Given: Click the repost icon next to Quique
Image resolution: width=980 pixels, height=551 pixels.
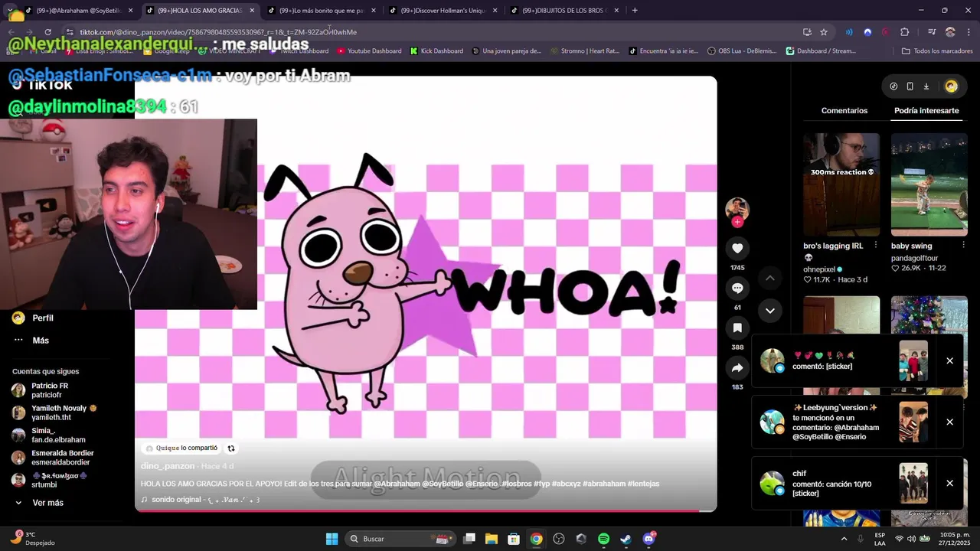Looking at the screenshot, I should click(231, 448).
